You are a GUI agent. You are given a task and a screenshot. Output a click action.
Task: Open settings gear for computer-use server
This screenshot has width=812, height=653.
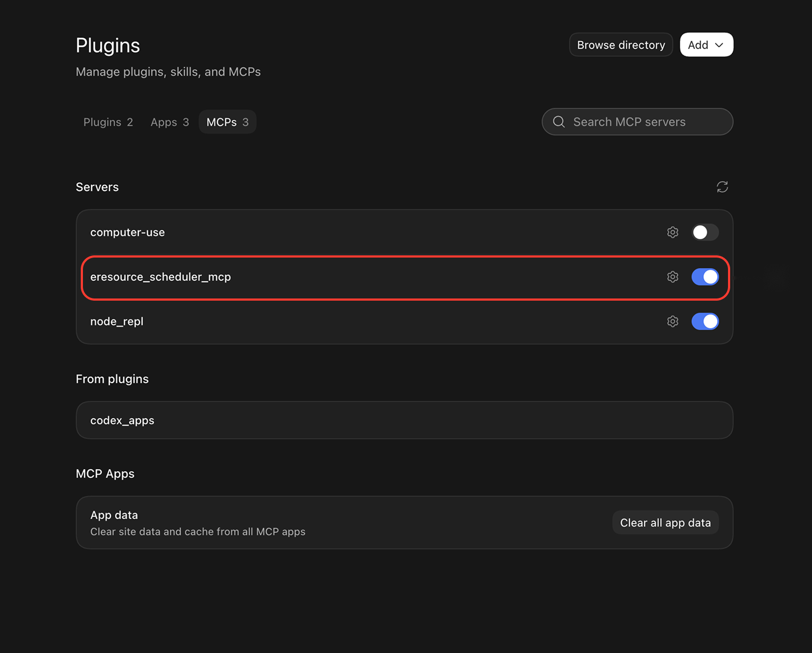tap(673, 232)
